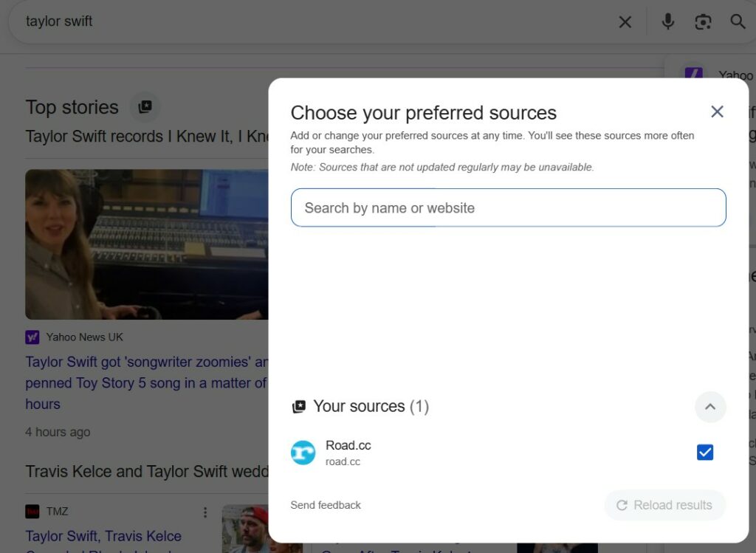Submit search with magnifying glass icon
This screenshot has width=756, height=553.
[x=738, y=21]
